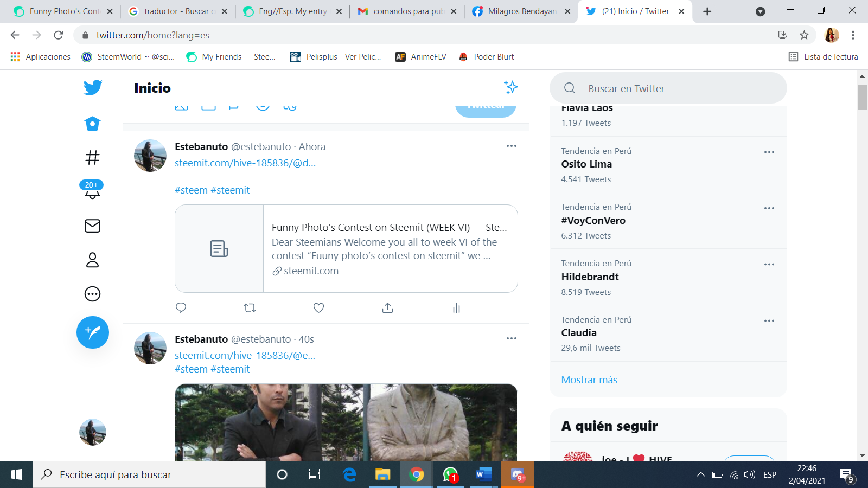Screen dimensions: 868x488
Task: Click install app icon in address bar
Action: [x=782, y=35]
